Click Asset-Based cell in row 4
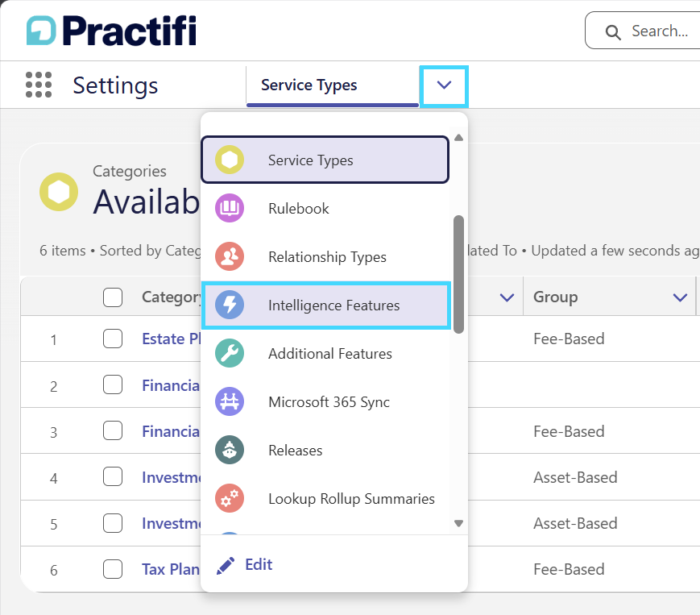Screen dimensions: 700x615 pos(575,477)
